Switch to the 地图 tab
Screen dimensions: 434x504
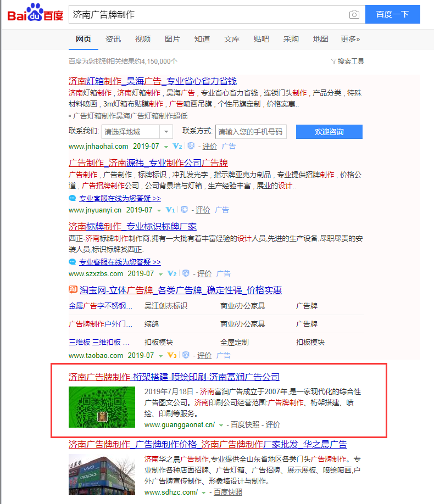(x=320, y=39)
